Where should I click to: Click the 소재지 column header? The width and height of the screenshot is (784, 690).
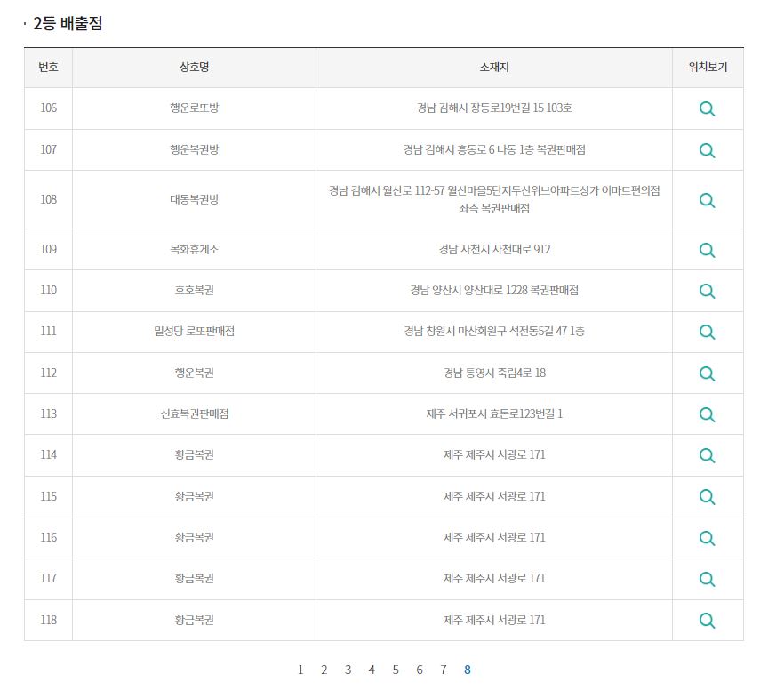(x=494, y=67)
